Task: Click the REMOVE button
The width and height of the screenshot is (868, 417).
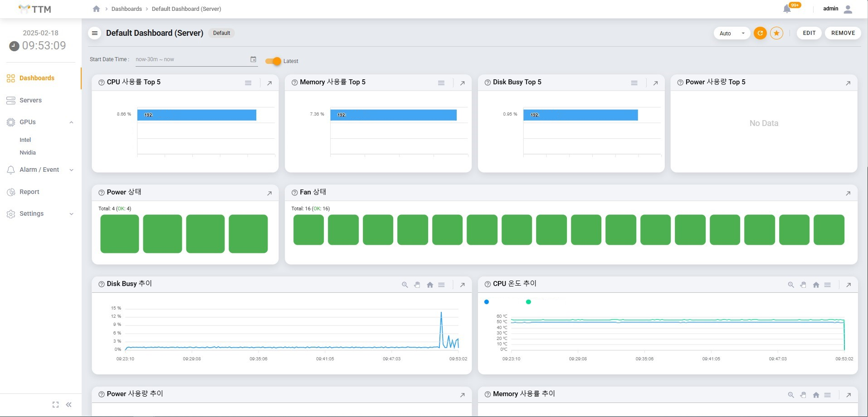Action: (843, 33)
